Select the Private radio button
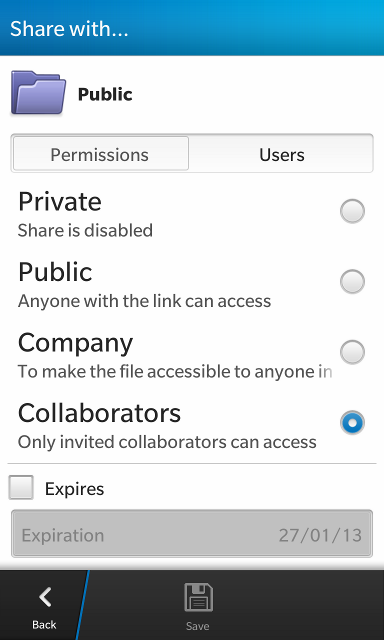 click(x=352, y=211)
